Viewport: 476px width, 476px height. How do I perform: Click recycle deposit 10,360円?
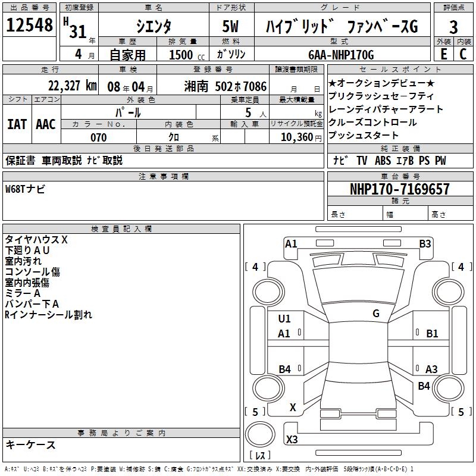tap(301, 137)
